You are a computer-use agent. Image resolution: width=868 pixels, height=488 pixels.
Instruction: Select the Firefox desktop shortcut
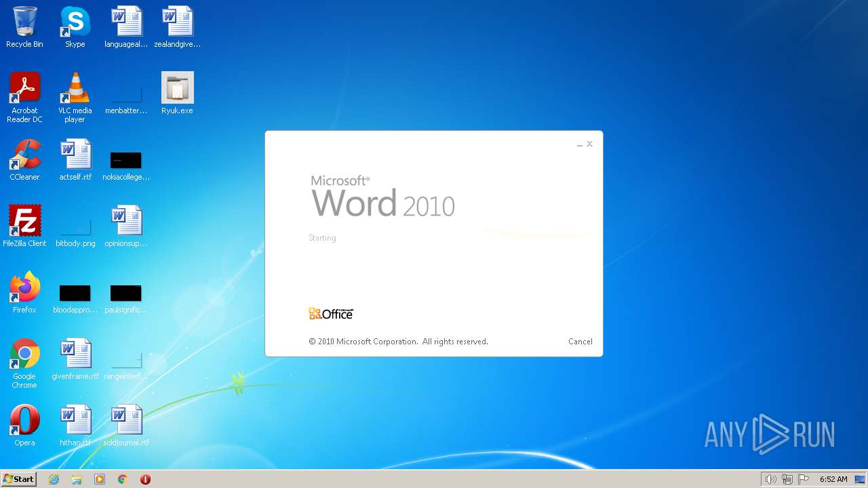24,293
